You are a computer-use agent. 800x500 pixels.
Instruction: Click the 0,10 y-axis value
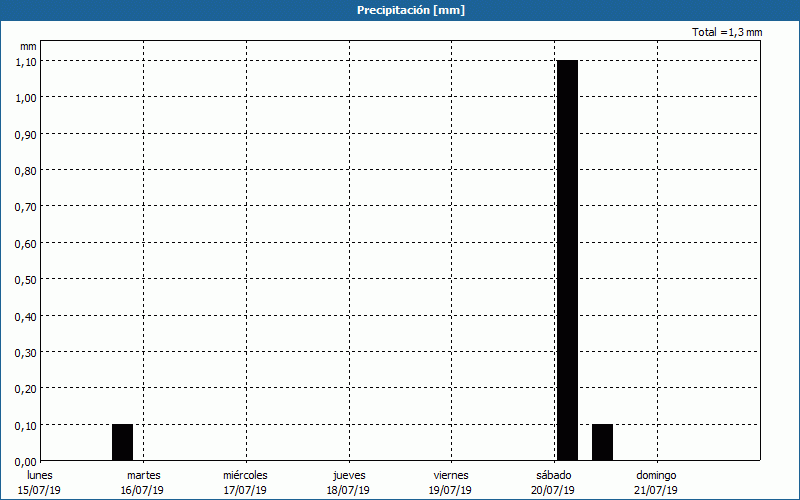click(26, 426)
